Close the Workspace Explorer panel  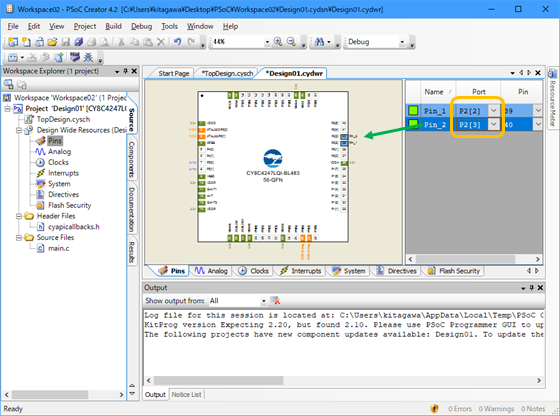click(134, 71)
